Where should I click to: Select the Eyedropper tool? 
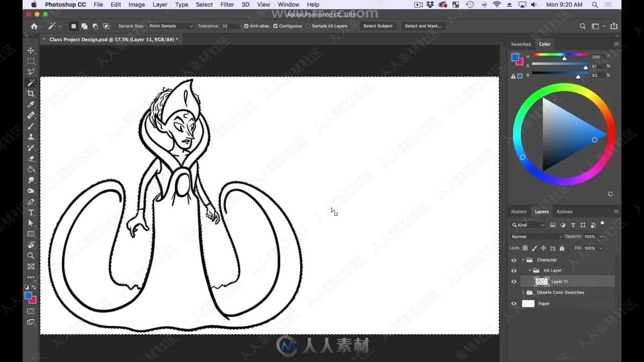click(31, 105)
